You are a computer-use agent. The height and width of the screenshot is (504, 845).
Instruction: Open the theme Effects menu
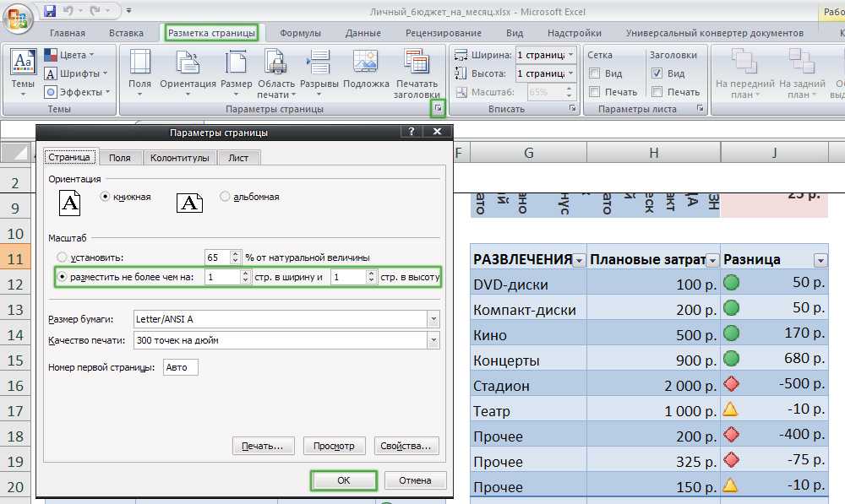(77, 92)
